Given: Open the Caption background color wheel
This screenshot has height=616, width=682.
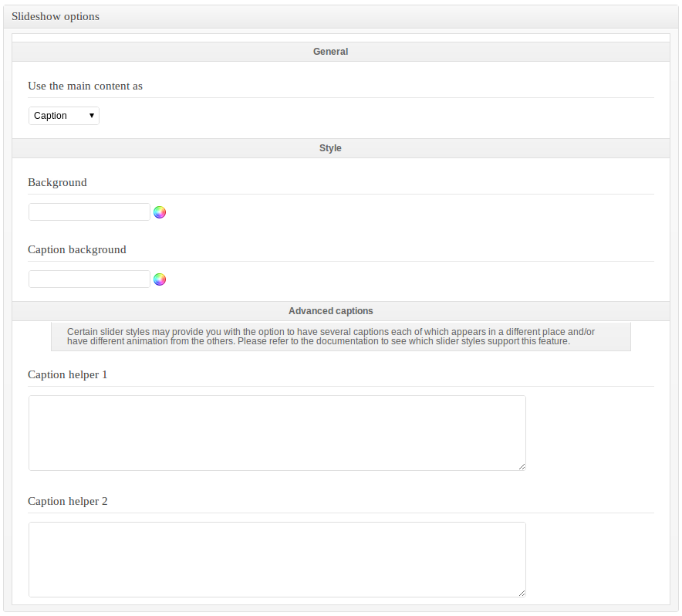Looking at the screenshot, I should click(x=160, y=279).
